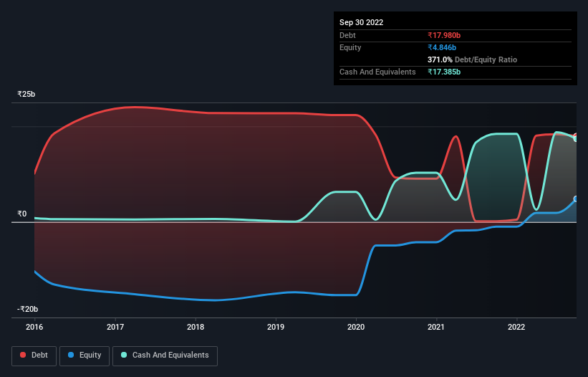Image resolution: width=588 pixels, height=377 pixels.
Task: Click the blue Equity endpoint marker on the chart
Action: click(576, 199)
